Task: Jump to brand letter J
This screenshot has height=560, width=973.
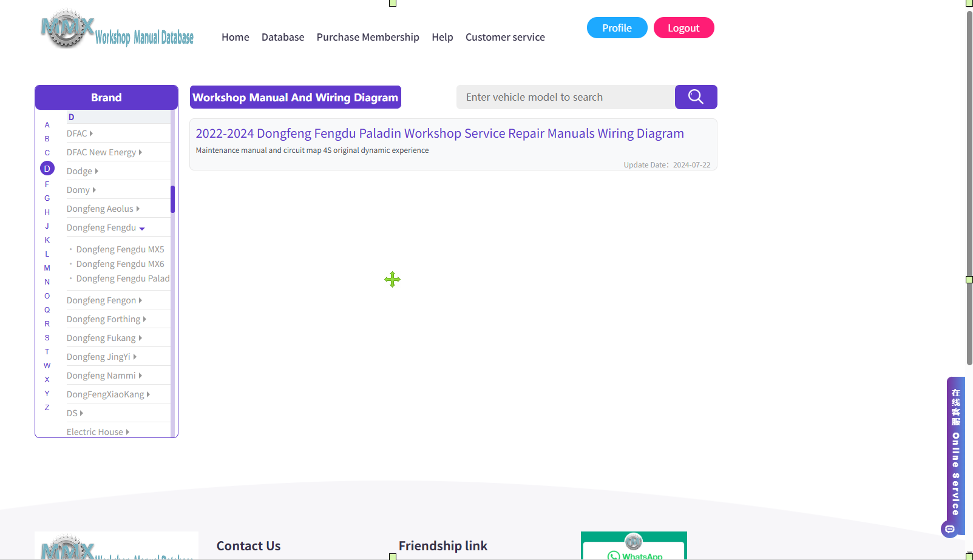Action: tap(47, 226)
